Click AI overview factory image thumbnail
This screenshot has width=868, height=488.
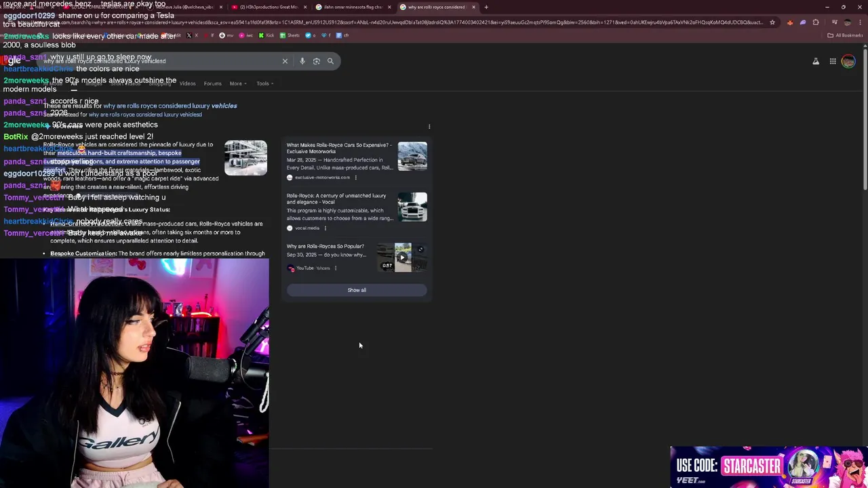[x=245, y=158]
